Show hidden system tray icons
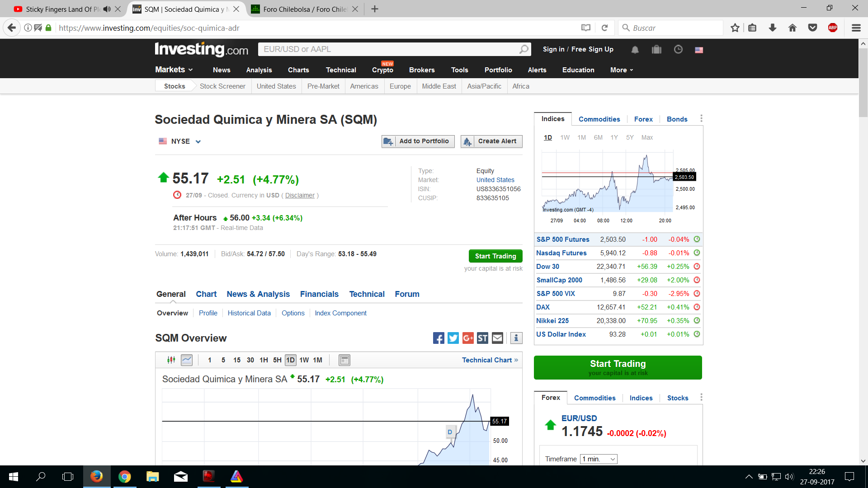This screenshot has height=488, width=868. pos(749,477)
